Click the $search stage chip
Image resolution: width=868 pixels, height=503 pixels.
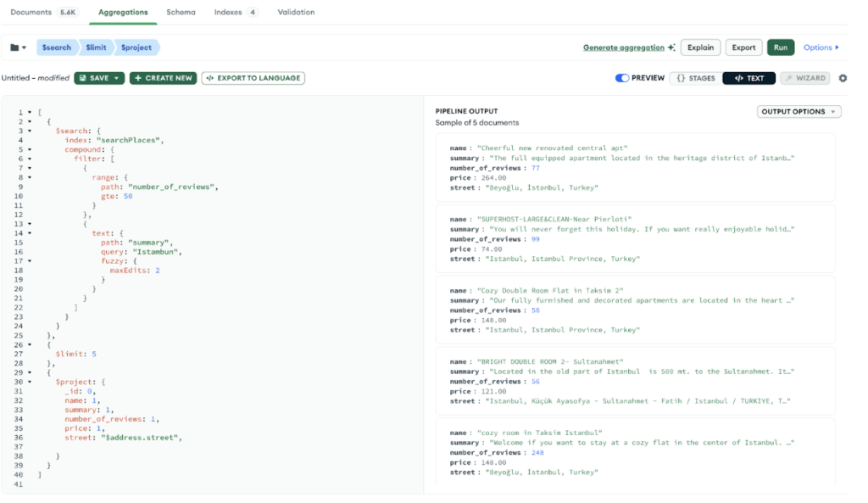pos(56,48)
